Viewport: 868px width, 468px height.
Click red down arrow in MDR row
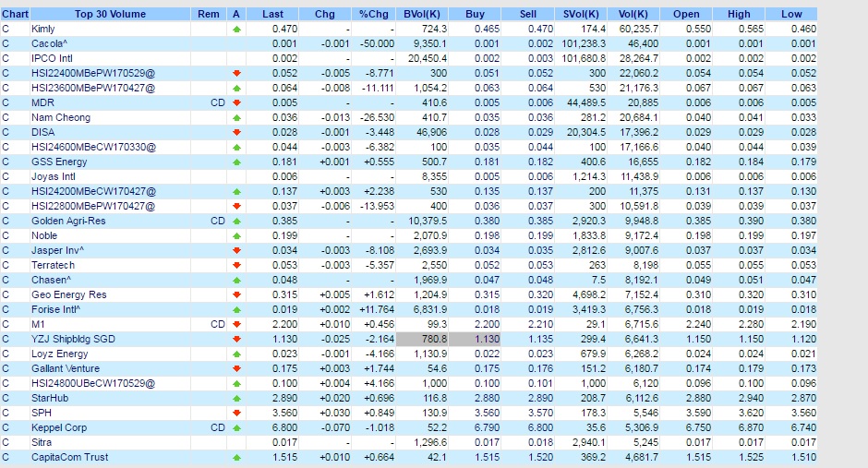[236, 102]
